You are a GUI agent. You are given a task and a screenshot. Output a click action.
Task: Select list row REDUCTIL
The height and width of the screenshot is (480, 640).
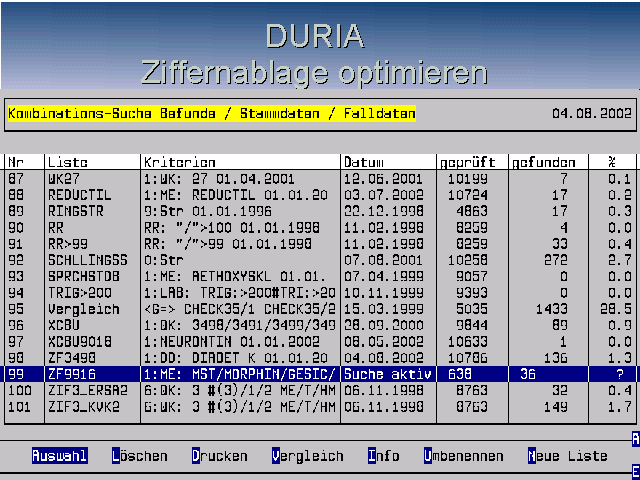pyautogui.click(x=320, y=195)
